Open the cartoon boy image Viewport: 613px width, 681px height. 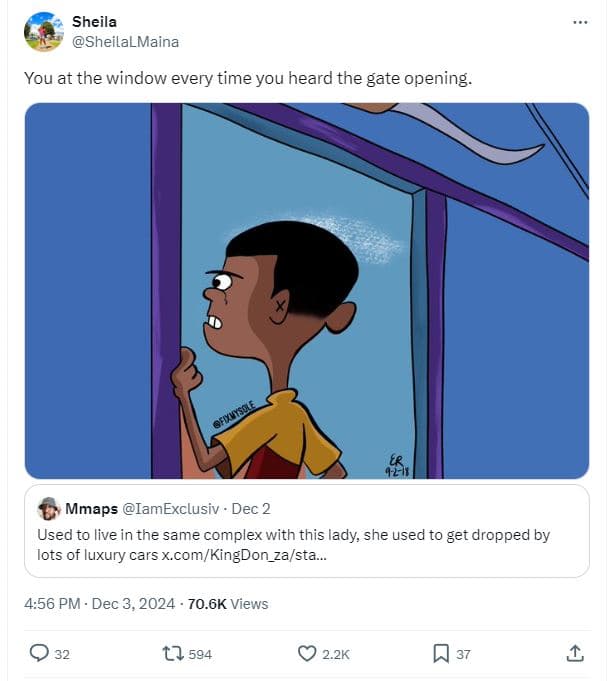tap(306, 290)
